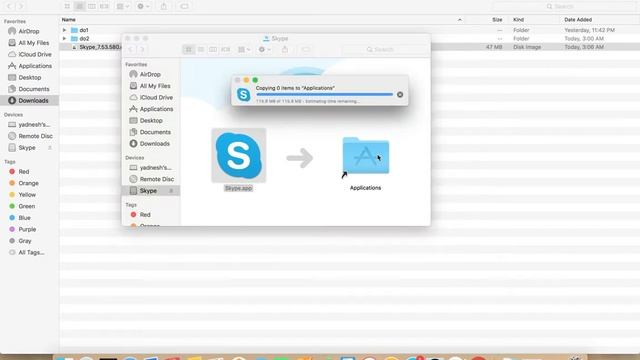This screenshot has height=360, width=640.
Task: Select Downloads in the back window sidebar
Action: (29, 100)
